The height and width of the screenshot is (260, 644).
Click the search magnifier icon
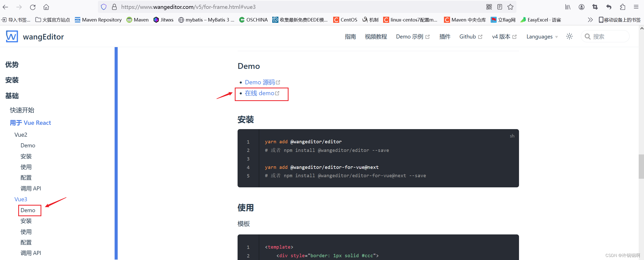[587, 37]
